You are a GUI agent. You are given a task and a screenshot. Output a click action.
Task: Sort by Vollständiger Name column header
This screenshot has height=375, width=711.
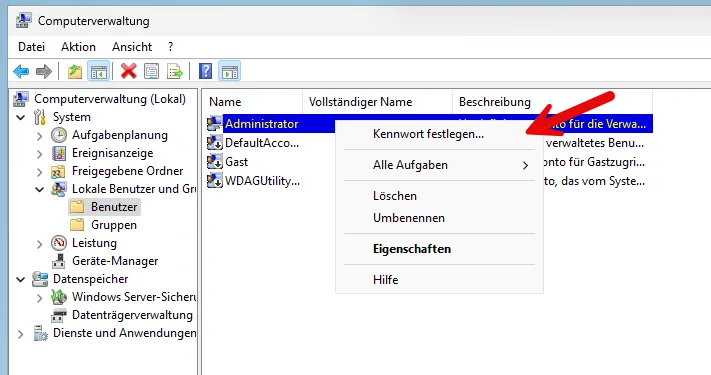click(378, 102)
